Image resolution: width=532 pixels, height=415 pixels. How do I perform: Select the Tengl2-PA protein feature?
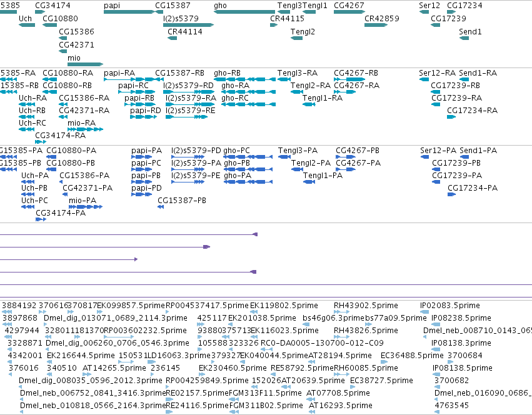(297, 169)
